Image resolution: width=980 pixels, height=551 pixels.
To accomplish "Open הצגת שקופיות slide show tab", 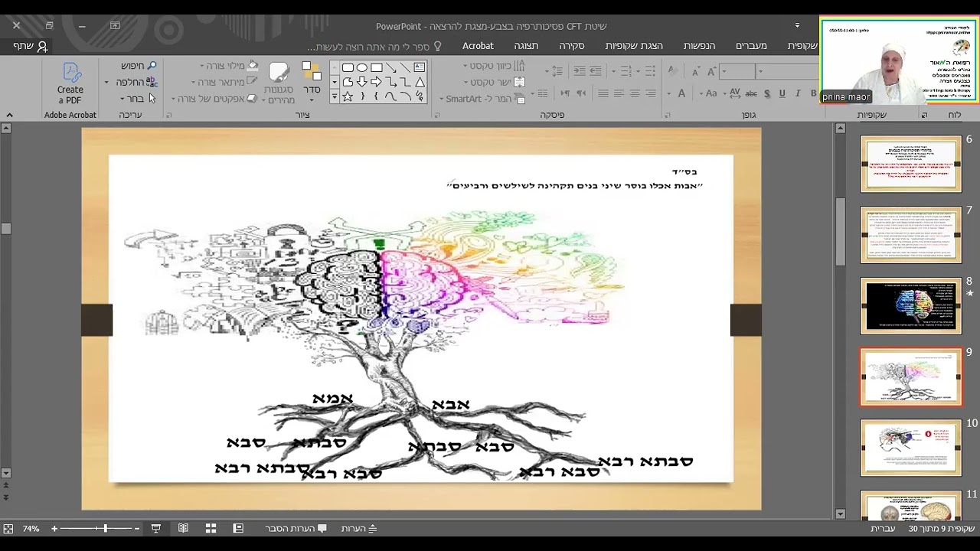I will click(634, 46).
